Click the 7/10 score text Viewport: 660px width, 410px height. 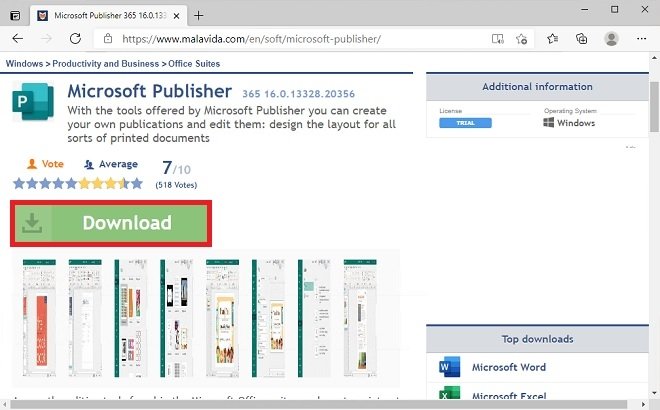[x=176, y=168]
